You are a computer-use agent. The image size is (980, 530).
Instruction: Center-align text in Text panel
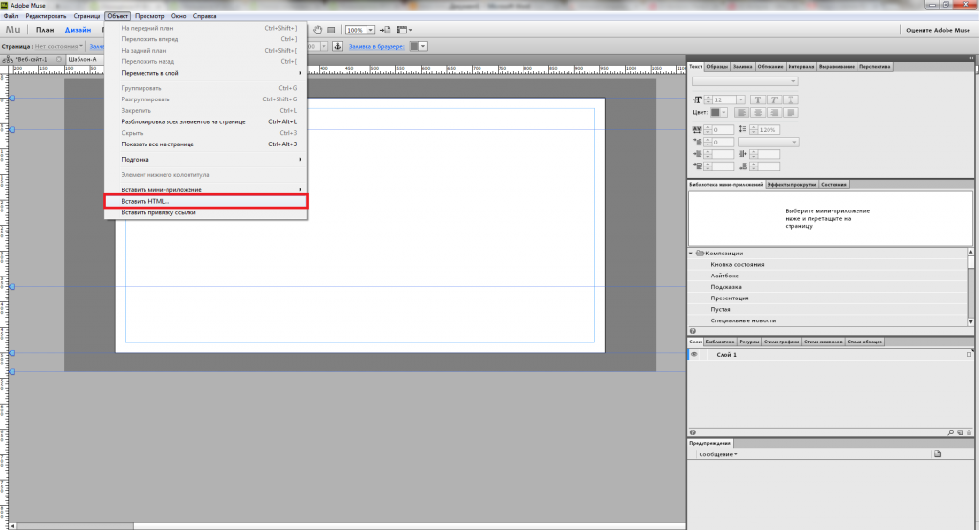[x=757, y=113]
